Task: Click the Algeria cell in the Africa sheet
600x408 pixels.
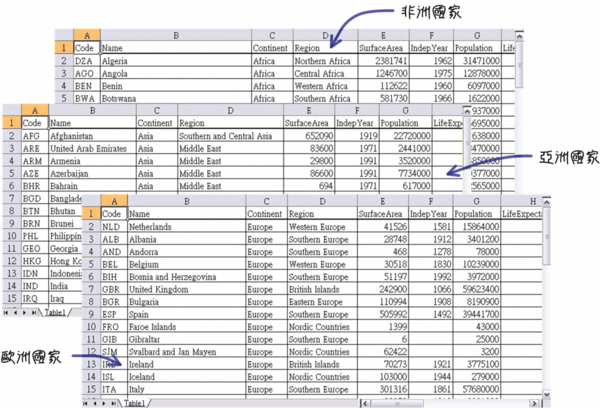Action: (x=176, y=60)
